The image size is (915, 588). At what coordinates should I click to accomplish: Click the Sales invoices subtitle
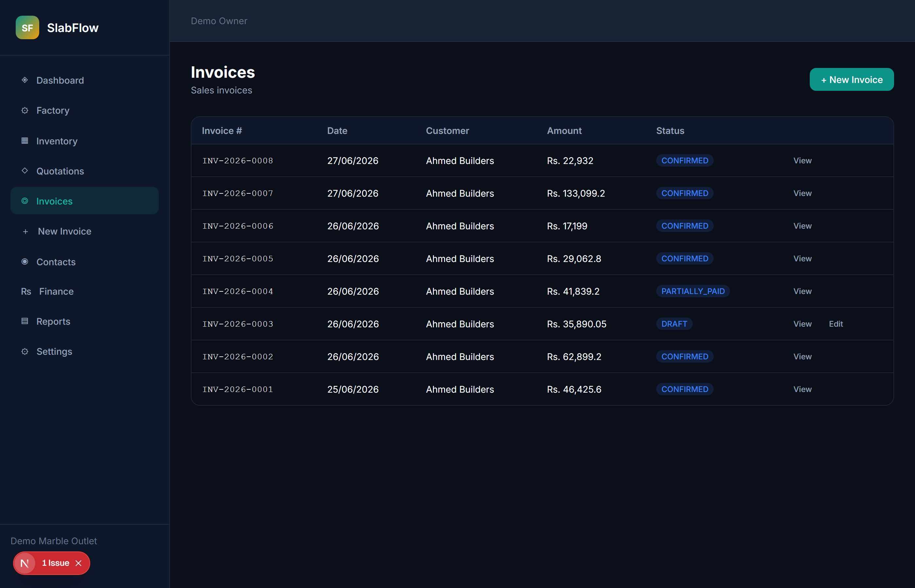point(222,90)
